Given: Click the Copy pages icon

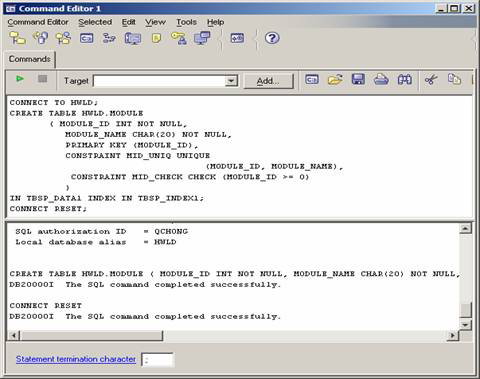Looking at the screenshot, I should pyautogui.click(x=454, y=79).
